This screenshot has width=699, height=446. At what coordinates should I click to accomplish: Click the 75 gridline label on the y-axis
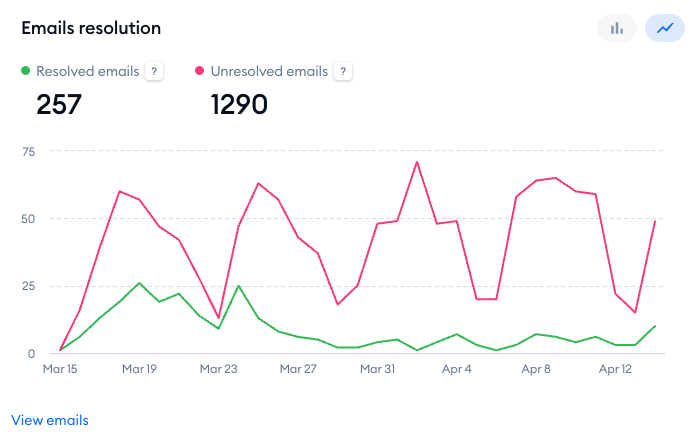click(x=28, y=152)
